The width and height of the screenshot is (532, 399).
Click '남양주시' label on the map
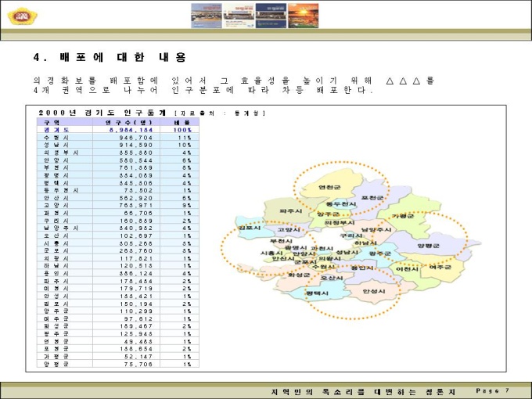(376, 230)
